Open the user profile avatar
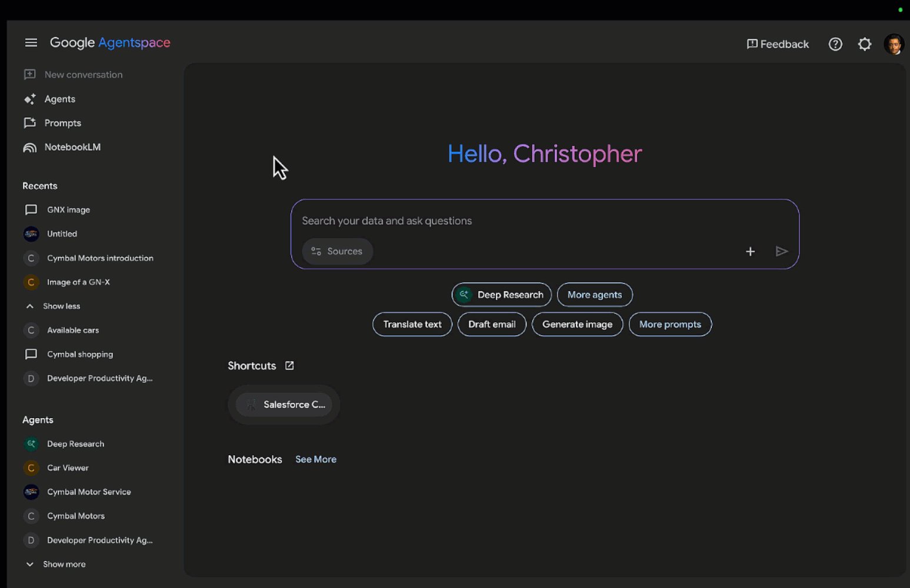The height and width of the screenshot is (588, 910). (x=894, y=44)
